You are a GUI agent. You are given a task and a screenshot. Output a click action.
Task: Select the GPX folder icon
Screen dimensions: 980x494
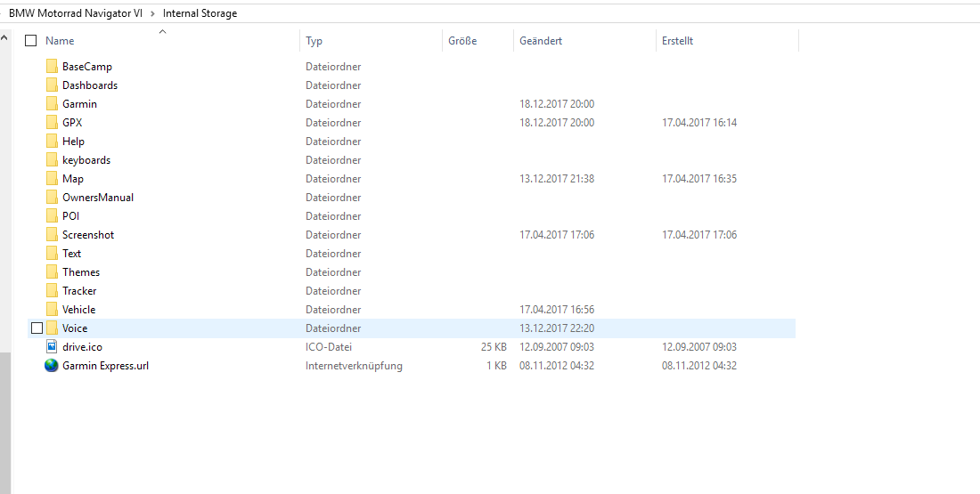pos(52,123)
